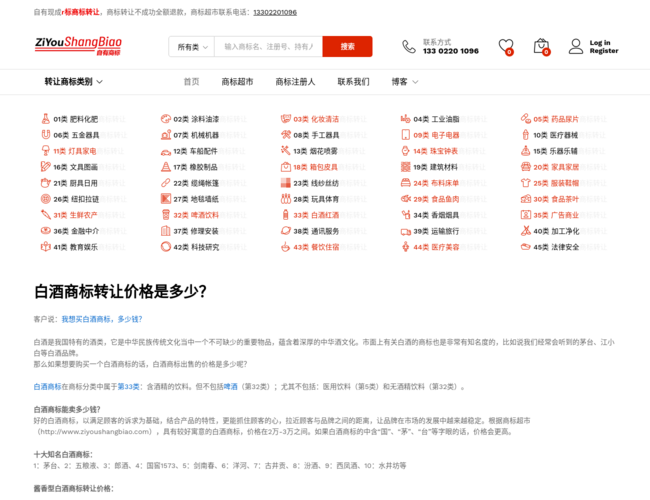650x500 pixels.
Task: Click the 16类 文具图画 pencil icon
Action: (x=46, y=167)
